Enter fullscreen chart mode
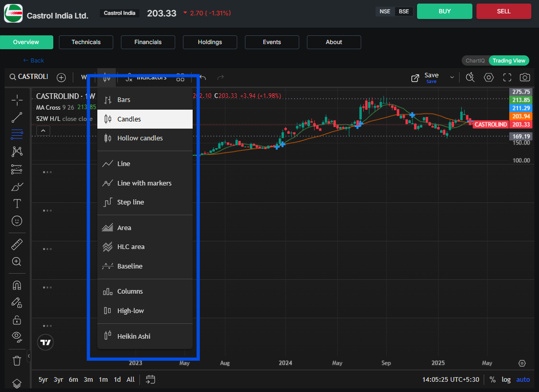 pos(507,77)
